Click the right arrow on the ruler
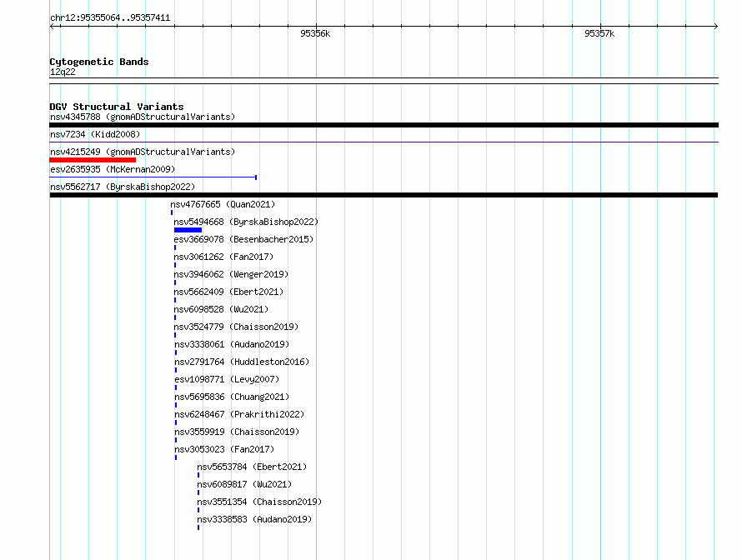This screenshot has width=742, height=560. click(x=716, y=27)
